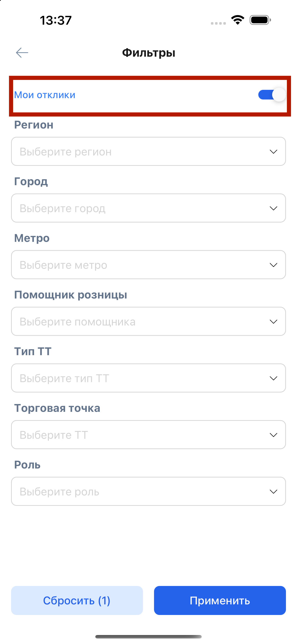
Task: Click the Мои отклики label
Action: 45,95
